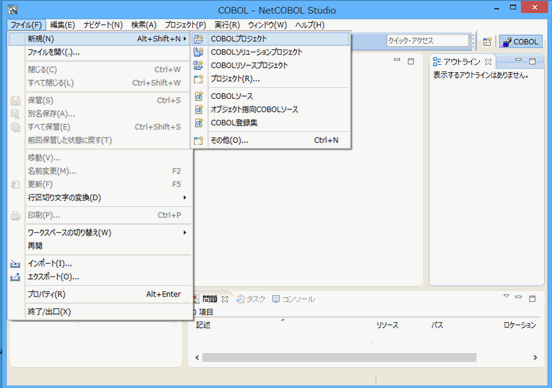Screen dimensions: 552x388
Task: Open the 実行(R) menu
Action: 227,25
